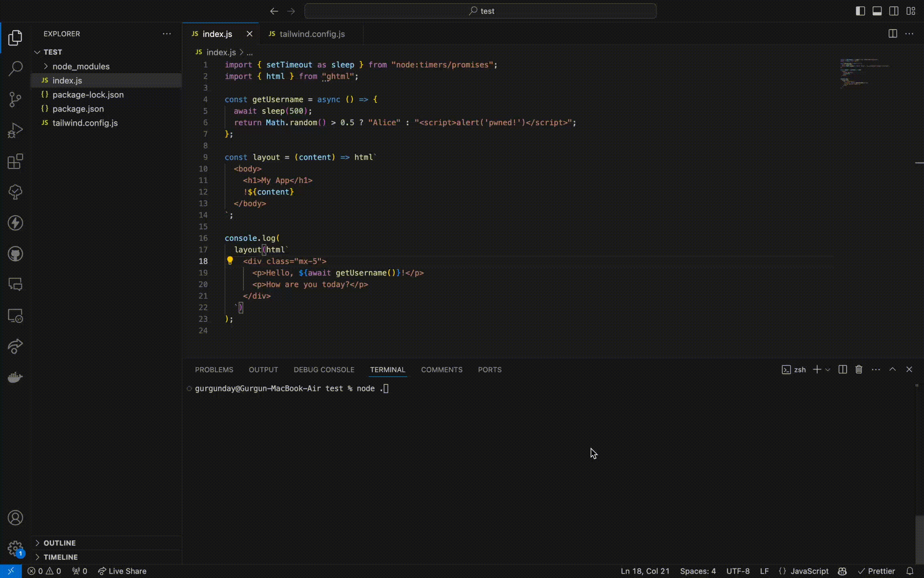Open the new terminal launch profile dropdown
Viewport: 924px width, 578px height.
pyautogui.click(x=828, y=369)
